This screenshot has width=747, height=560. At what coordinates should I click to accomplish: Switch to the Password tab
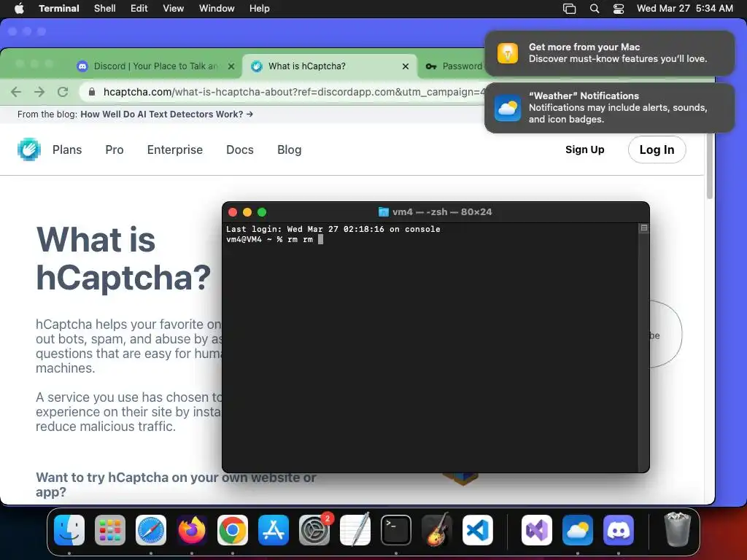tap(455, 66)
